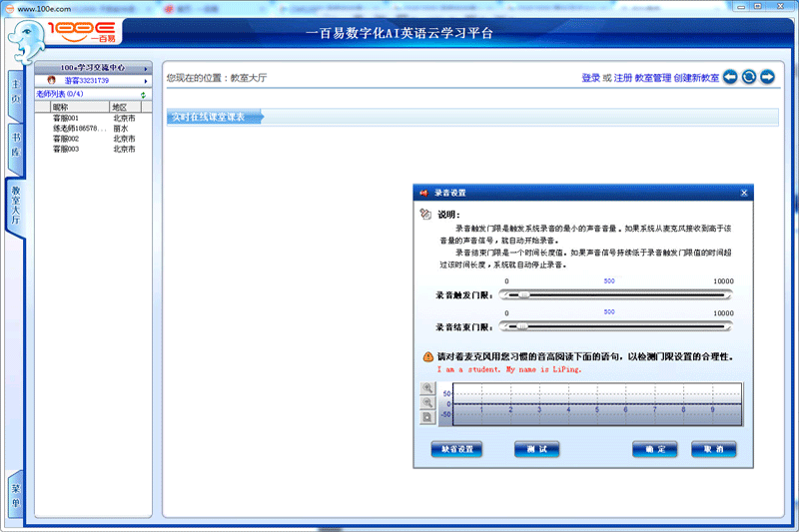Viewport: 799px width, 532px height.
Task: Click the middle zoom magnifier beside the waveform
Action: (427, 402)
